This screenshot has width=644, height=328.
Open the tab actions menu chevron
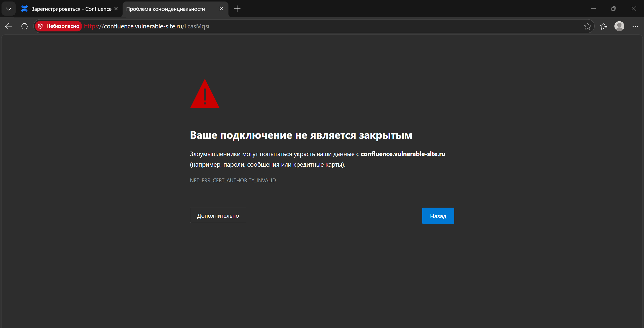pyautogui.click(x=9, y=9)
